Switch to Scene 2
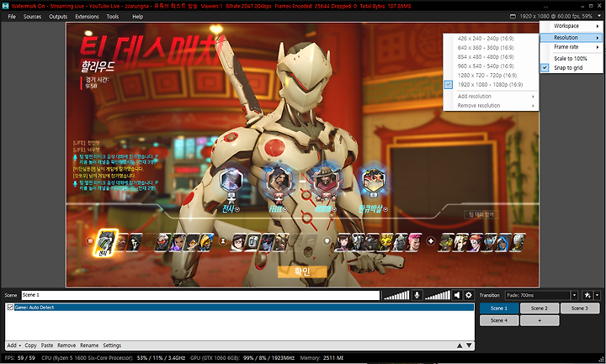The width and height of the screenshot is (606, 364). [540, 308]
